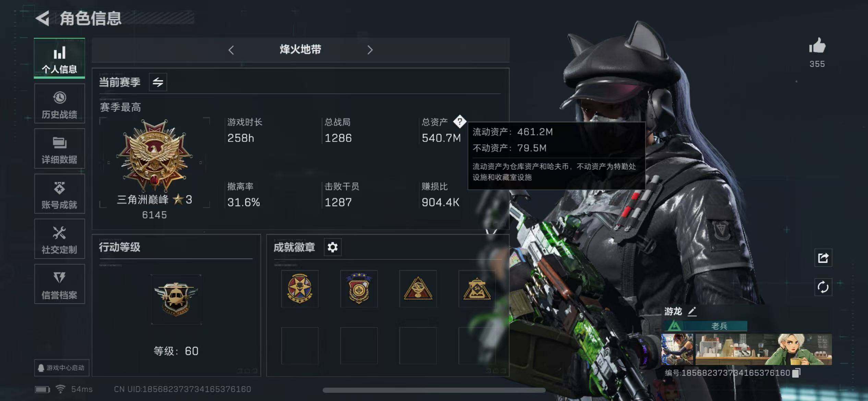Toggle the 当前赛季 season switch button
The image size is (868, 401).
point(158,82)
